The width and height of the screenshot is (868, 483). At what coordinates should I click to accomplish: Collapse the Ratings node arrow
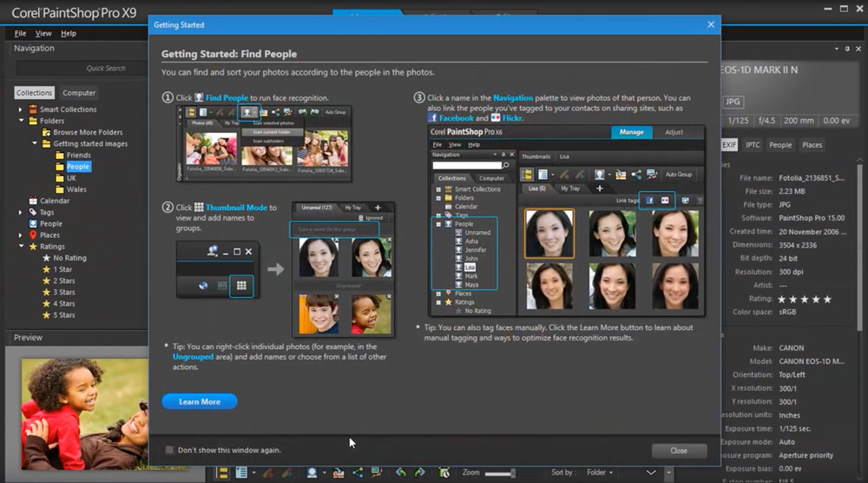21,246
